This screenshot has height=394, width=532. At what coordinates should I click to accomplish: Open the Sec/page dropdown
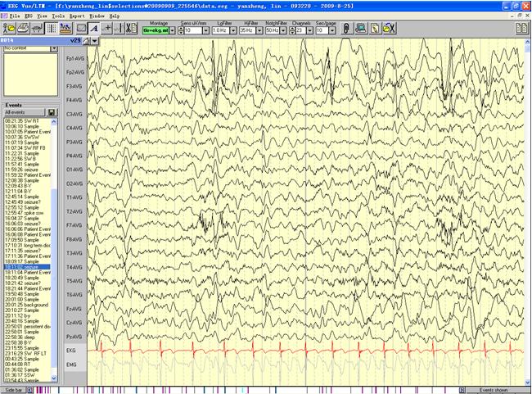pos(332,30)
